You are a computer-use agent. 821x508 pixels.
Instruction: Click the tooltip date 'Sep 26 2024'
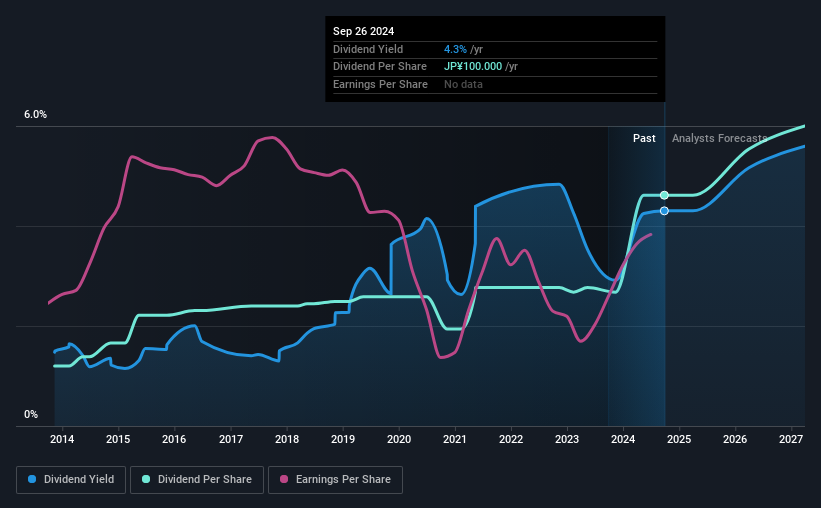[363, 31]
